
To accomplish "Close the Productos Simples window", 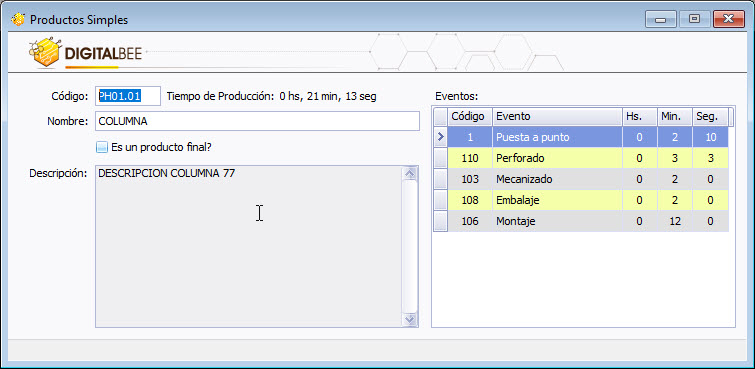I will point(728,19).
